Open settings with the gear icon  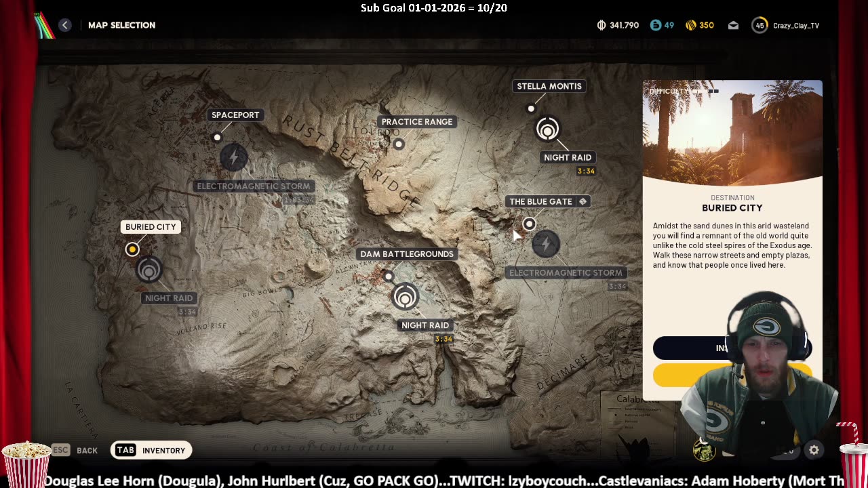point(814,449)
